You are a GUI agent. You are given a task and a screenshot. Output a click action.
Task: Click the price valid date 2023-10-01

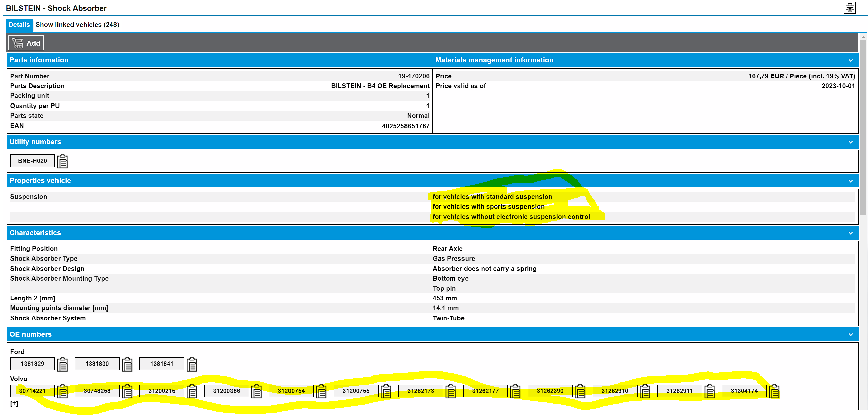pyautogui.click(x=838, y=86)
